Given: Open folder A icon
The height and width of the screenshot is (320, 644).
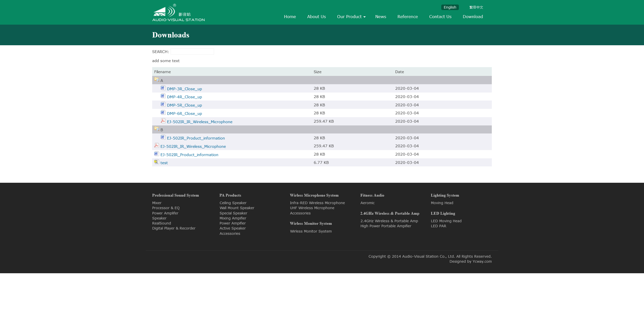Looking at the screenshot, I should [156, 79].
